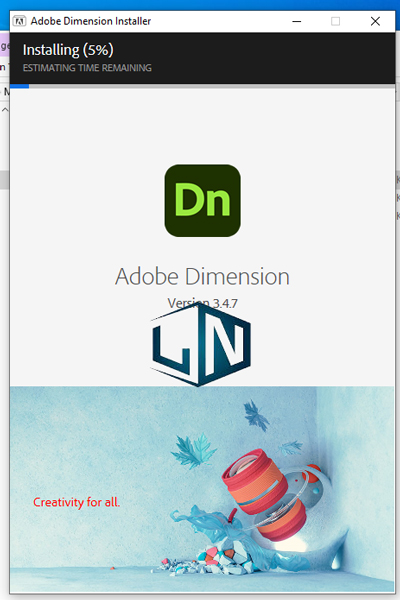400x600 pixels.
Task: Click the "Adobe Dimension" product name text
Action: 202,276
